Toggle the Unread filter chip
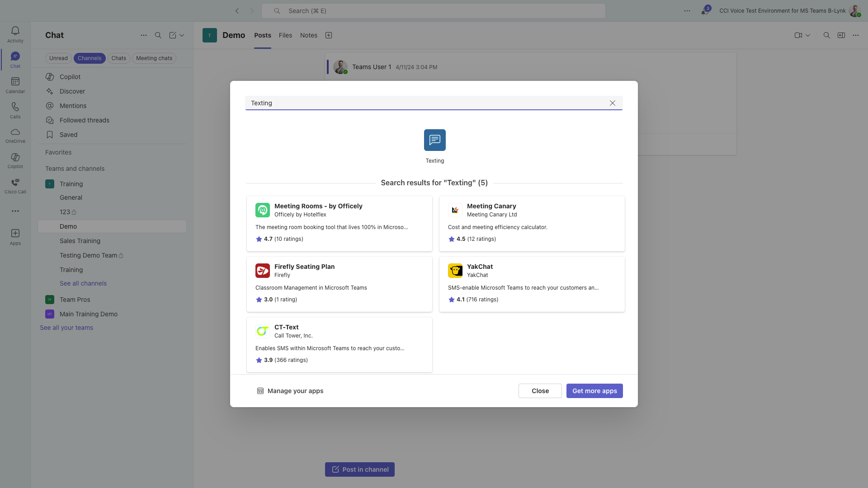The height and width of the screenshot is (488, 868). (x=58, y=58)
